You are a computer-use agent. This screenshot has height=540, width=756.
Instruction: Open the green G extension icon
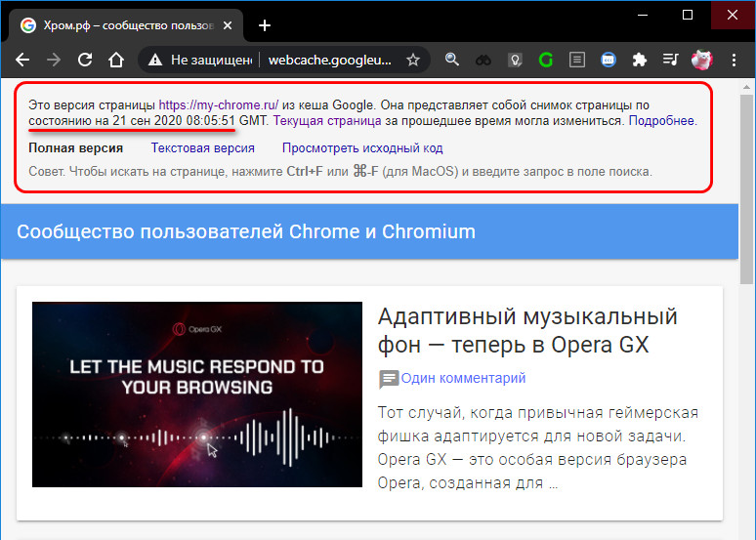(546, 60)
